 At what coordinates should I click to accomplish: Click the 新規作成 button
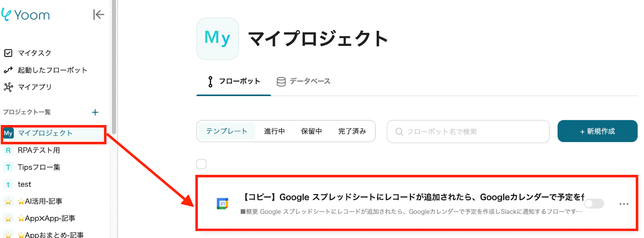pos(597,131)
